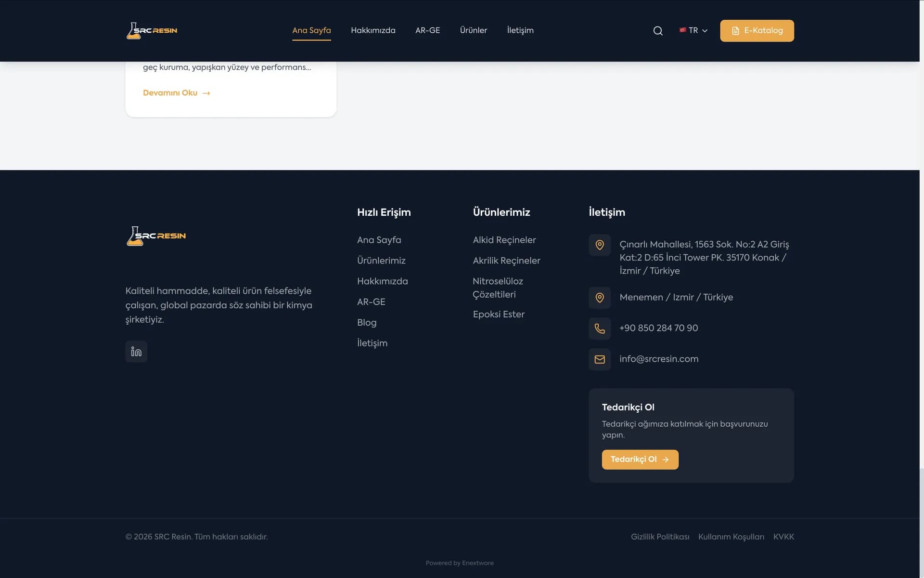Image resolution: width=924 pixels, height=578 pixels.
Task: Click the phone icon beside +90 number
Action: pyautogui.click(x=600, y=328)
